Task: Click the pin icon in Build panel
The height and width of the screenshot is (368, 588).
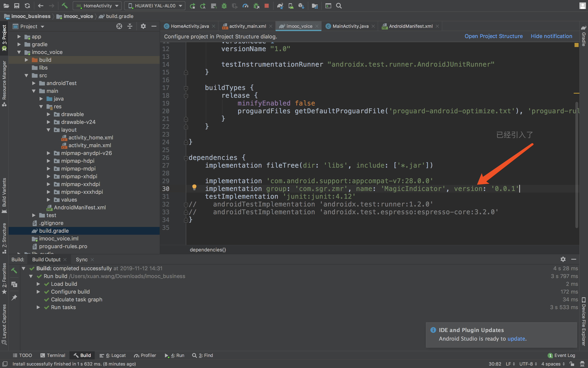Action: 14,297
